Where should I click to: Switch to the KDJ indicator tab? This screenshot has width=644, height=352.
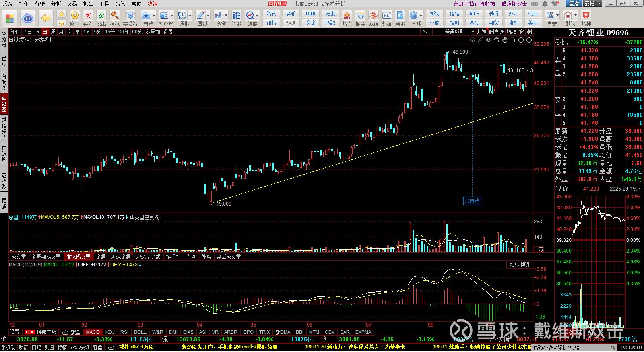[110, 332]
